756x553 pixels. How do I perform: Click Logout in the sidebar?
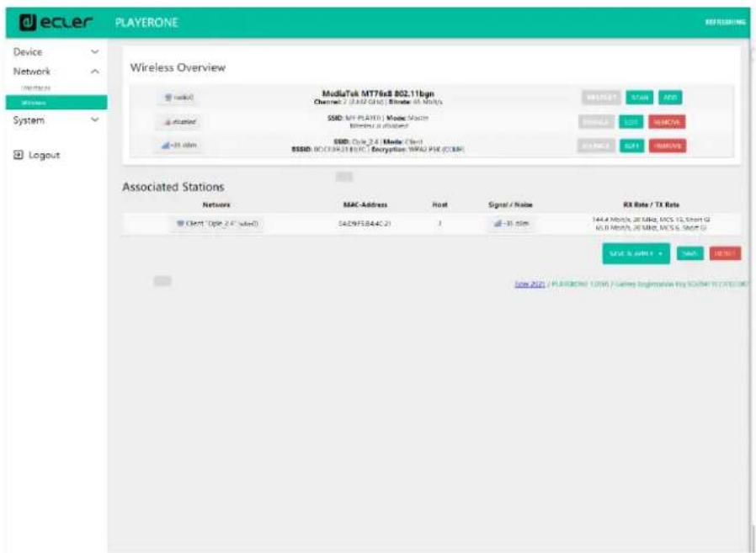(x=44, y=155)
